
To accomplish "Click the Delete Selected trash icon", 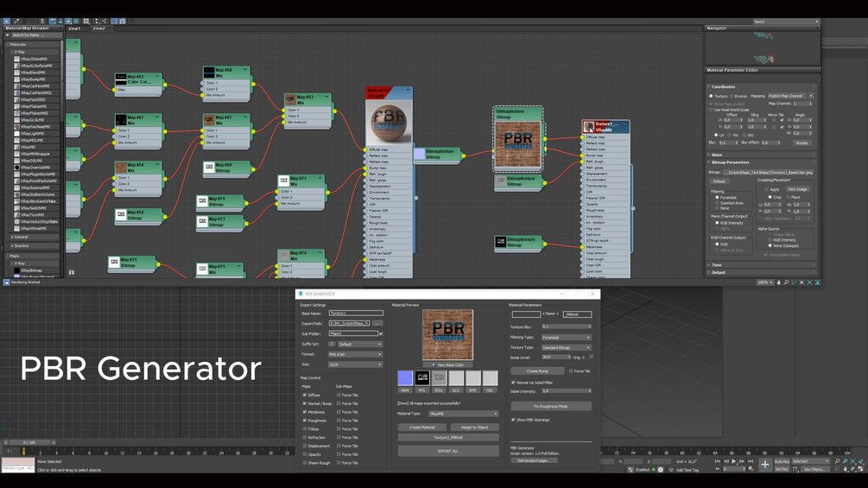I will coord(42,21).
